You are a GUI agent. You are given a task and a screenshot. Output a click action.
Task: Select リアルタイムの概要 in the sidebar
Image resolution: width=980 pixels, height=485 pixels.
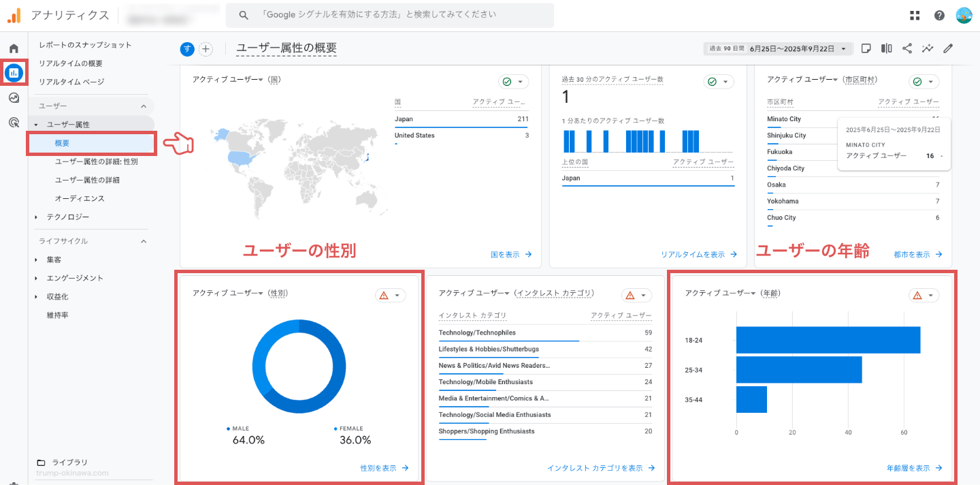pos(71,63)
